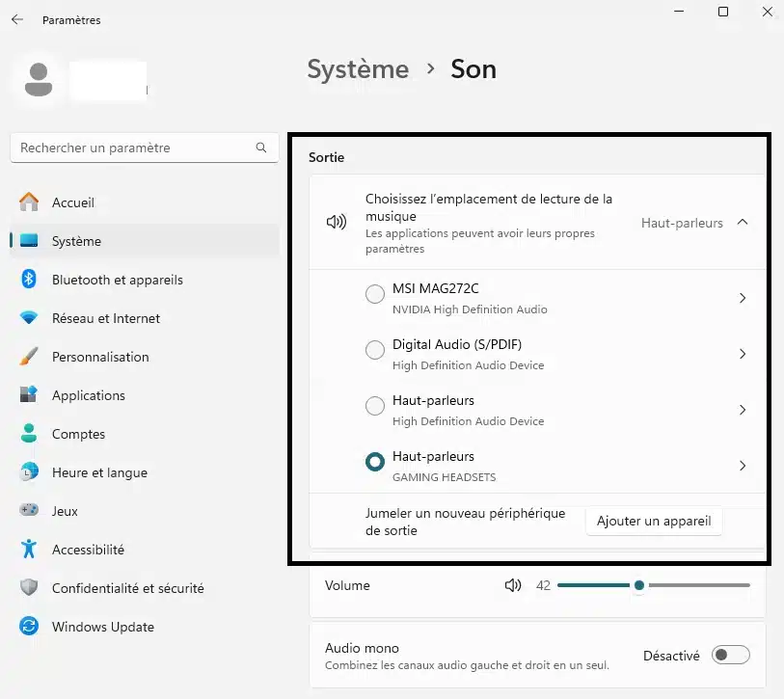Select MSI MAG272C output radio button
This screenshot has width=784, height=699.
[375, 293]
